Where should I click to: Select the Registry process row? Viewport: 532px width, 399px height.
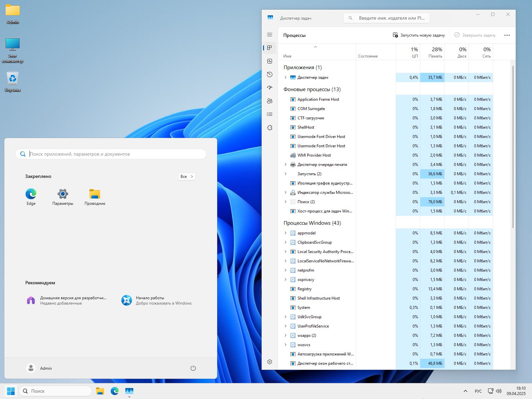point(386,289)
